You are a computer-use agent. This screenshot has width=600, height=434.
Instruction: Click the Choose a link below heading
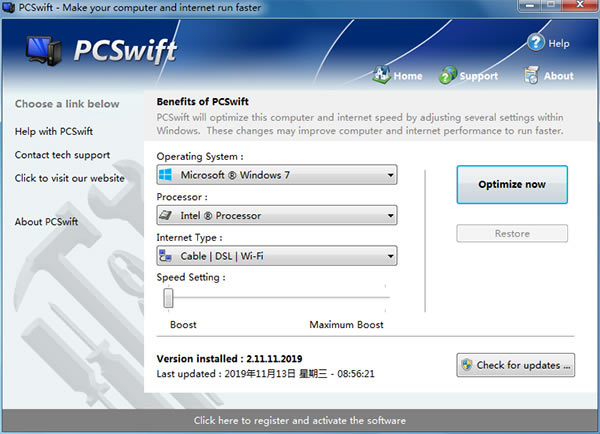[x=67, y=104]
